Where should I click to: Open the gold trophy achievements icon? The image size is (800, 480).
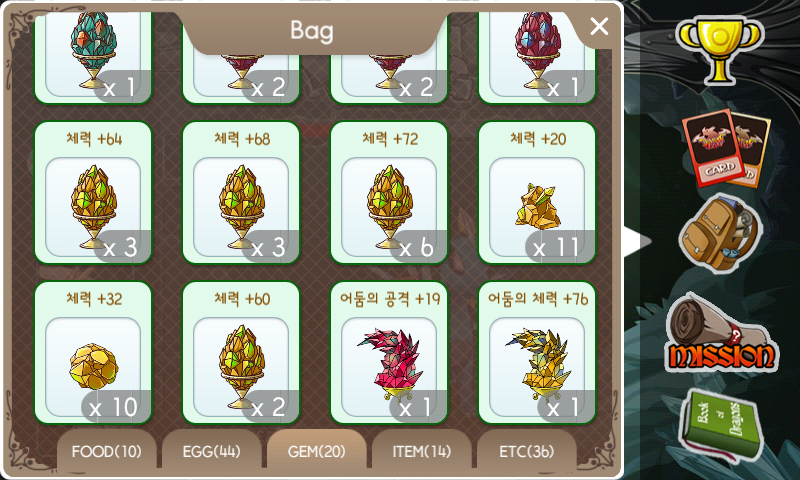pos(720,50)
